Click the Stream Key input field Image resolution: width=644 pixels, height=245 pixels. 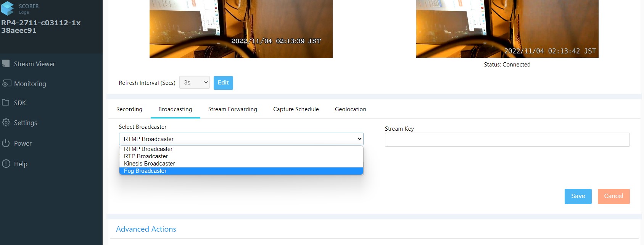[x=507, y=140]
